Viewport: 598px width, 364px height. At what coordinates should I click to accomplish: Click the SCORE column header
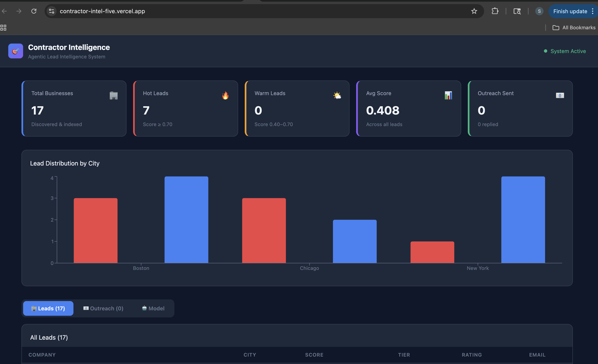tap(314, 355)
